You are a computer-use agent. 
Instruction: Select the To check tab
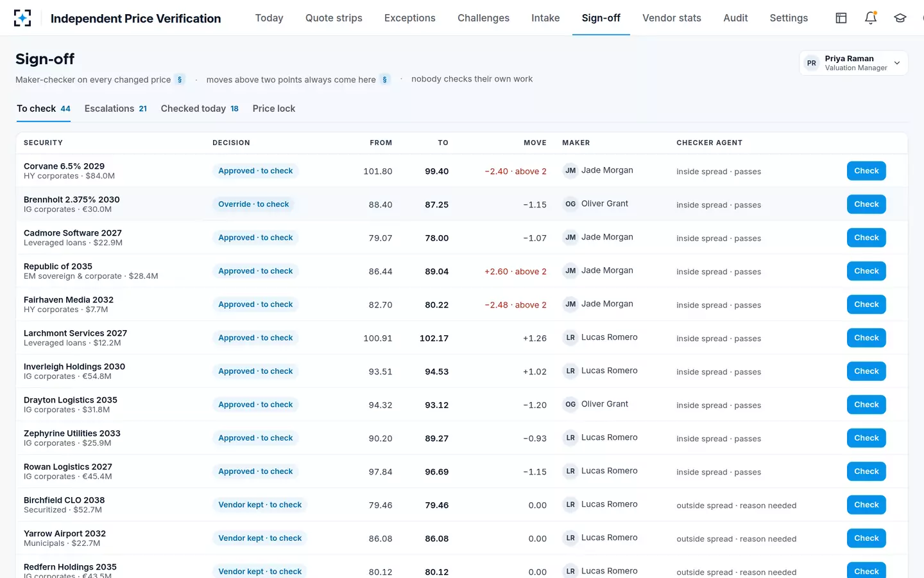[x=44, y=109]
